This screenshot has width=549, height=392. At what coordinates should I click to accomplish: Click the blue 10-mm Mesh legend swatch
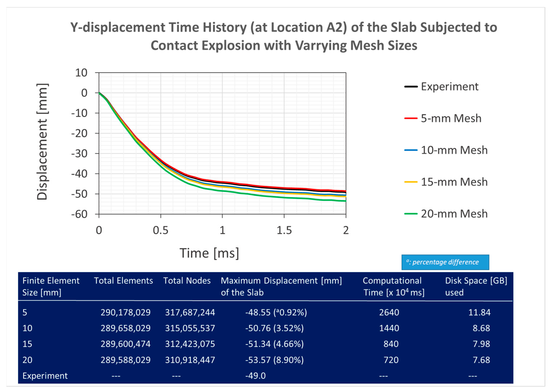[411, 150]
